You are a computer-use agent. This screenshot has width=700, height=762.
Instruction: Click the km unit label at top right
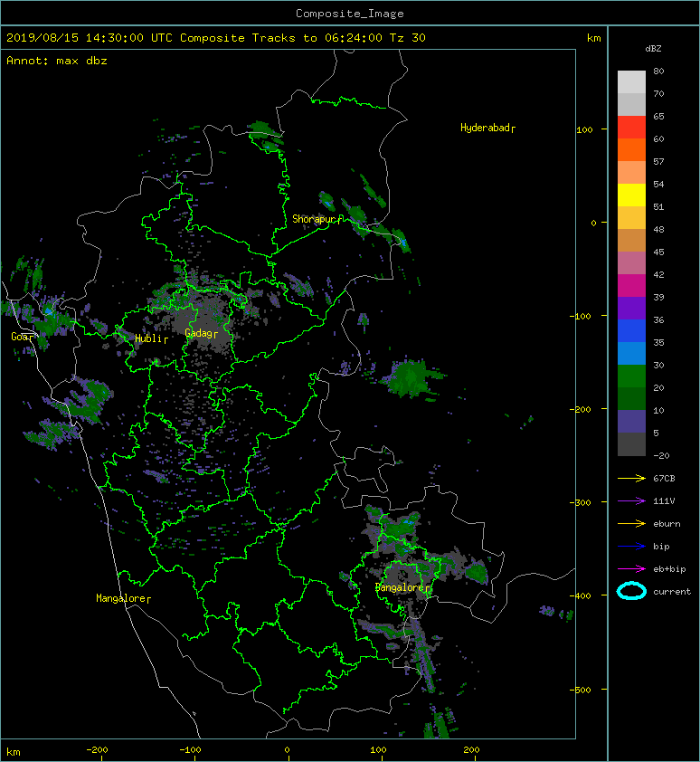[593, 38]
